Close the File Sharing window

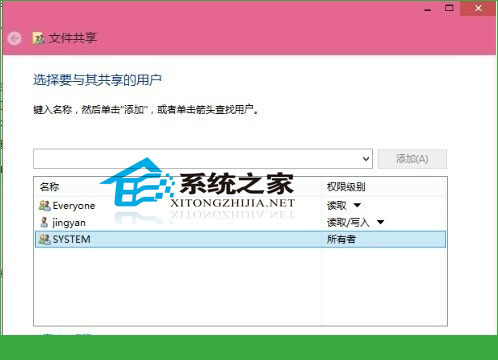pyautogui.click(x=478, y=8)
